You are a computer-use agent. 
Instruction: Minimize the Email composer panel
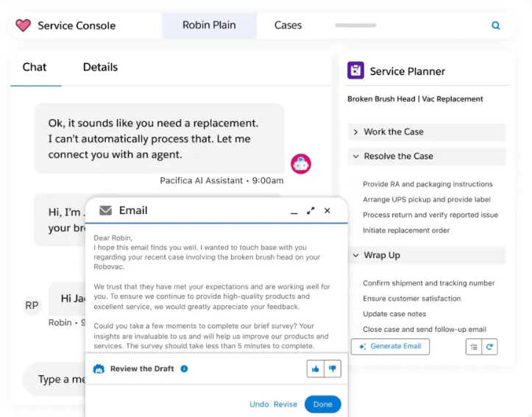point(294,213)
